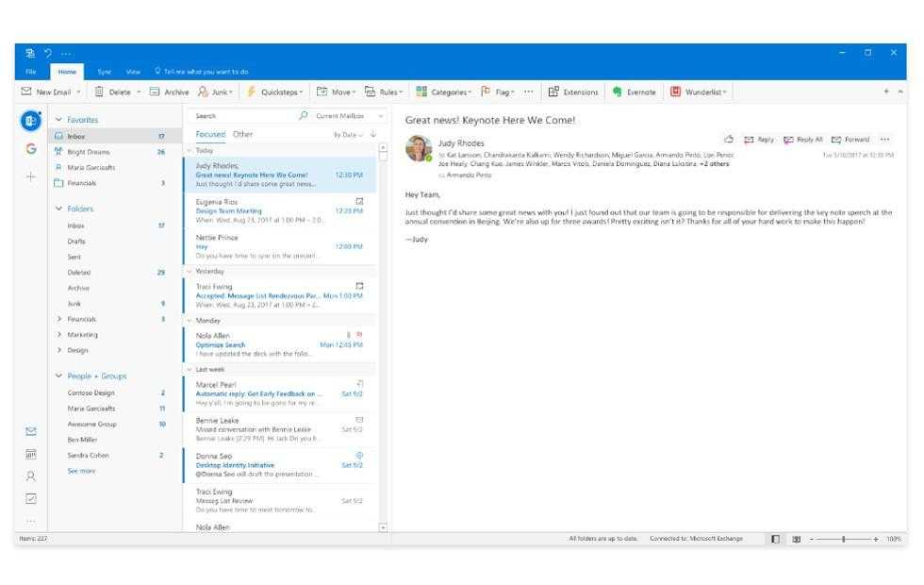Toggle the flag on Nola Allen's email
Viewport: 924px width, 585px height.
[x=358, y=335]
